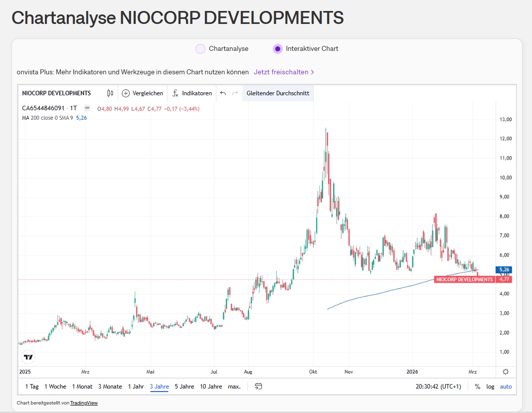Switch to the 1 Jahr time range
532x413 pixels.
[136, 387]
